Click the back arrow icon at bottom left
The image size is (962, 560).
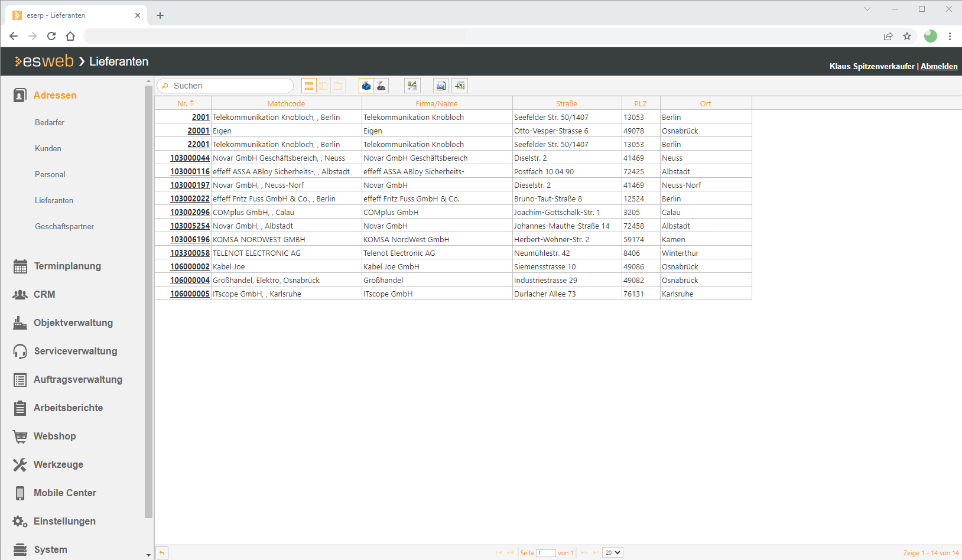tap(162, 553)
